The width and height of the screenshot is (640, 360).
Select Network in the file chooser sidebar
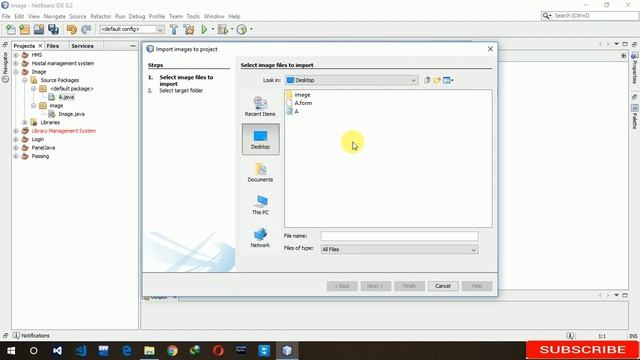click(x=260, y=238)
